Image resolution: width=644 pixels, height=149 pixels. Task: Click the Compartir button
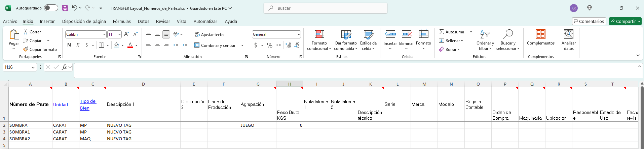[625, 21]
